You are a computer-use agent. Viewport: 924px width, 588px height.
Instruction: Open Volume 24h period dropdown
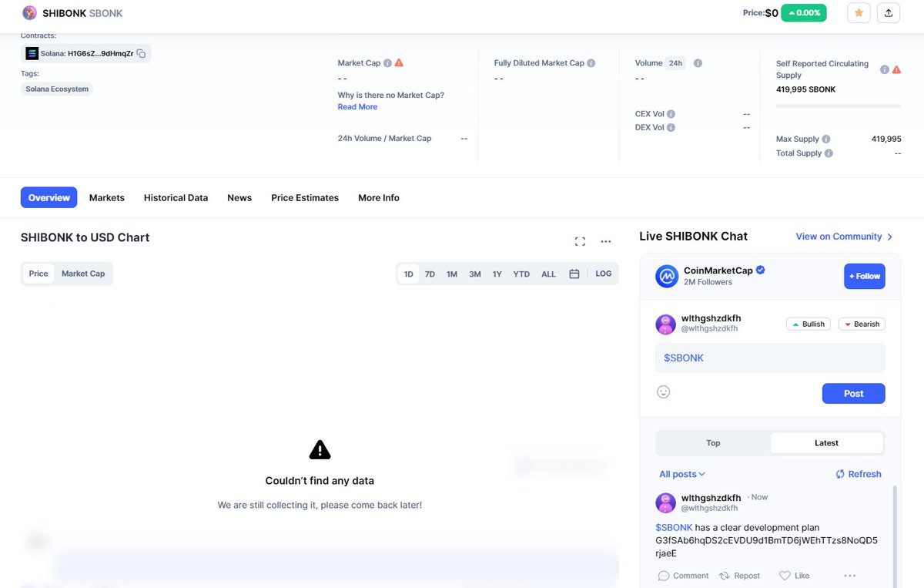pos(675,63)
